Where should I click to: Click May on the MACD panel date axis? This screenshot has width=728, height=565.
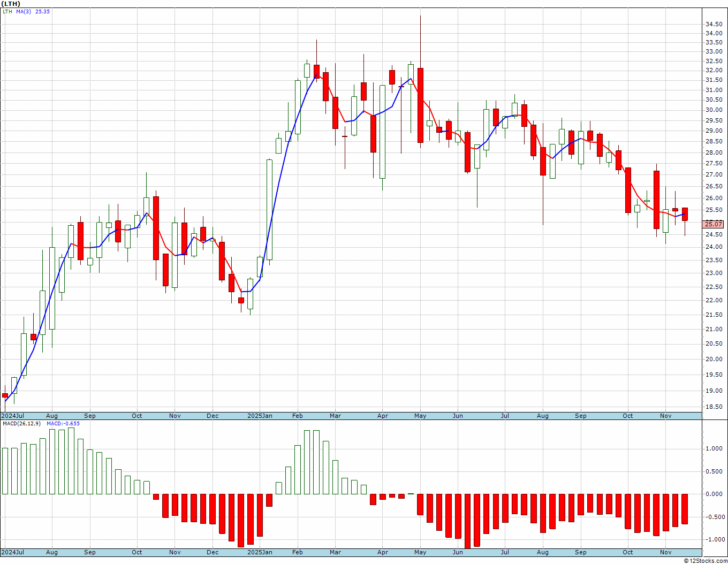coord(420,552)
